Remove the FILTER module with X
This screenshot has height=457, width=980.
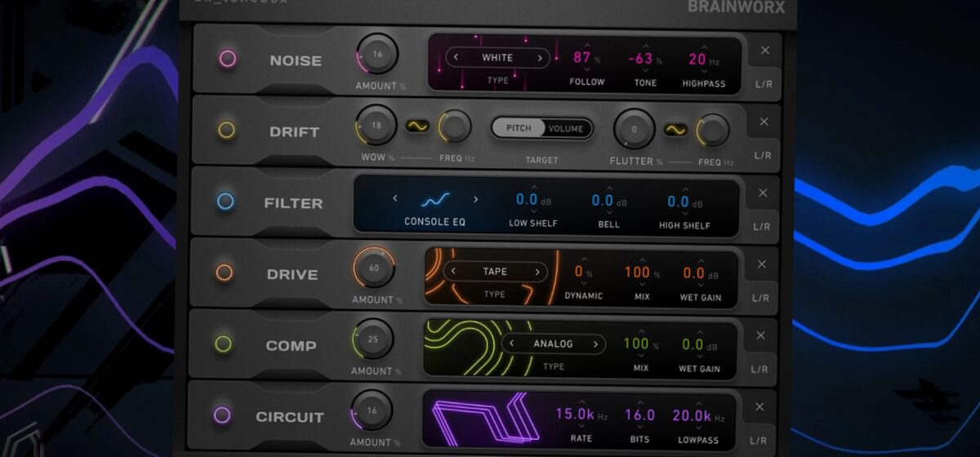pos(764,193)
